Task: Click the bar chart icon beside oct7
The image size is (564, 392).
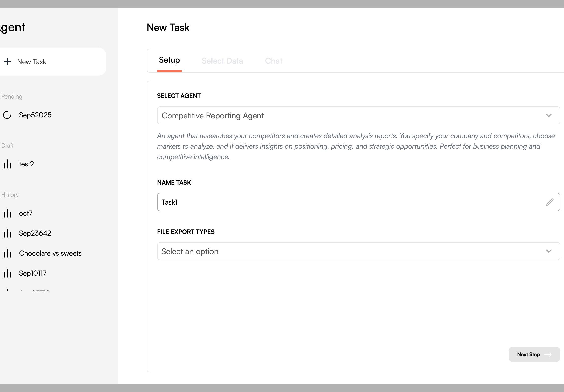Action: tap(7, 213)
